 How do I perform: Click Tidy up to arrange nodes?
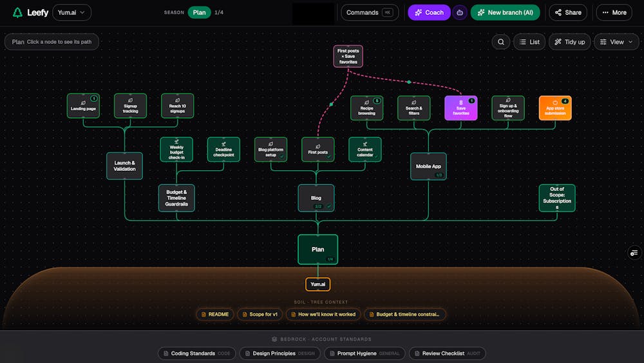(570, 42)
